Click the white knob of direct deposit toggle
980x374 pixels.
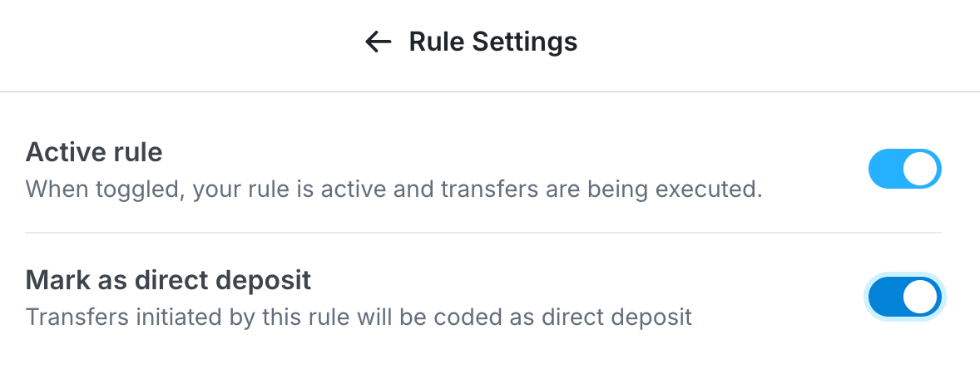[x=921, y=297]
